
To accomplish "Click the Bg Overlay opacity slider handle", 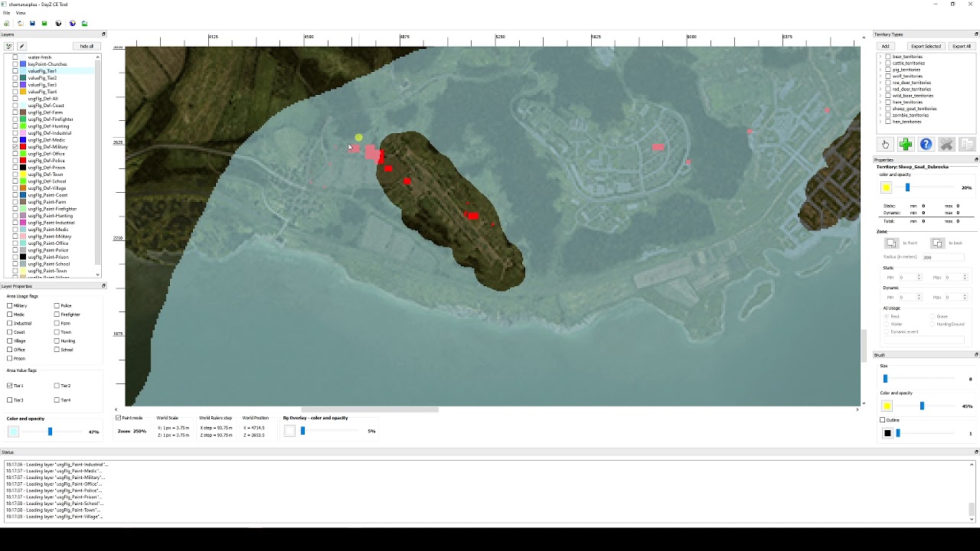I will [302, 431].
